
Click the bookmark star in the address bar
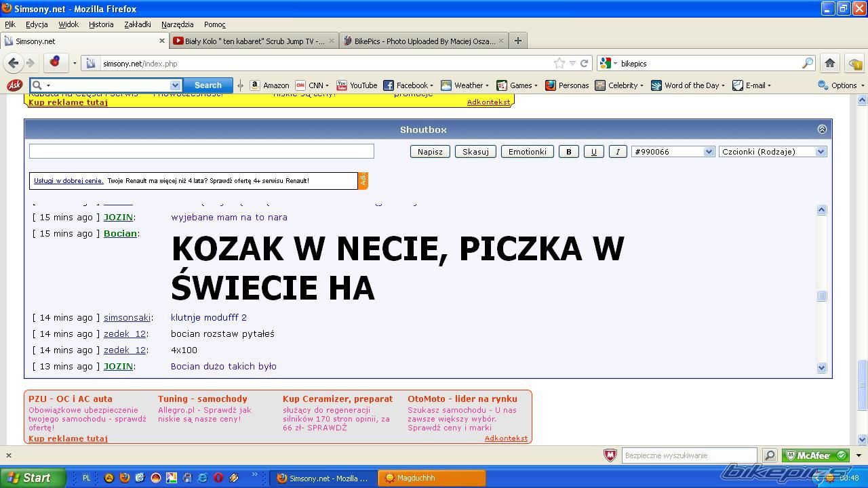coord(559,63)
